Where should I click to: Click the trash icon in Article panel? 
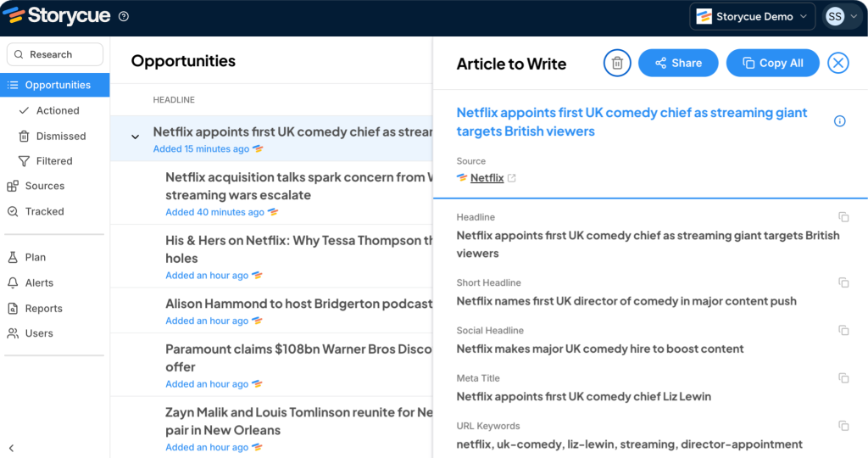[x=617, y=63]
